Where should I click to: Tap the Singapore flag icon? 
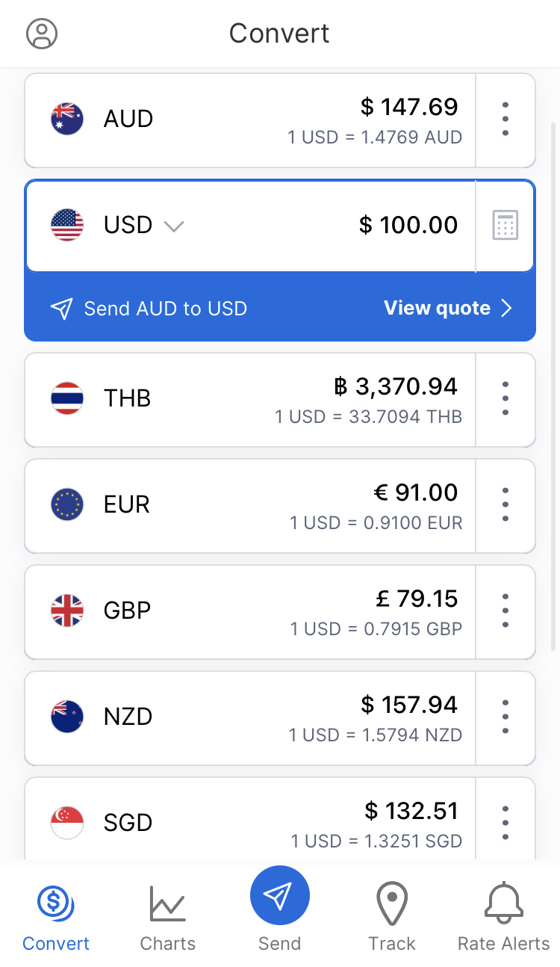[x=67, y=823]
